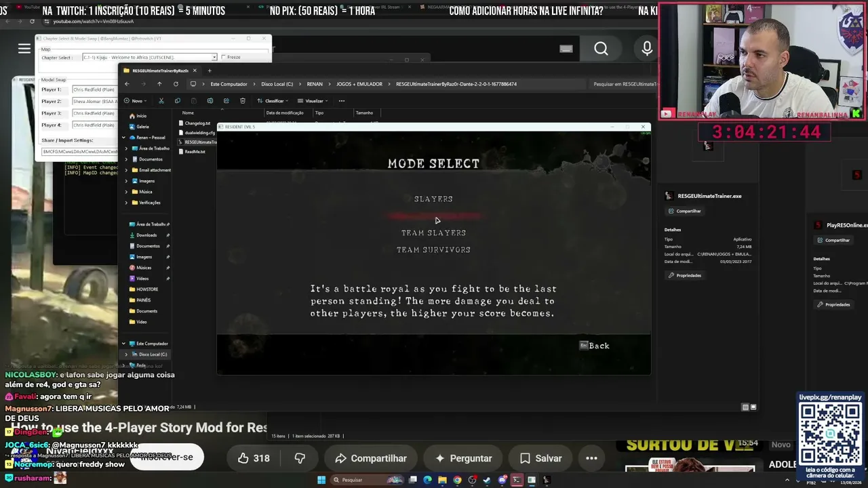This screenshot has width=868, height=488.
Task: Click the Explorer search box
Action: coord(624,84)
